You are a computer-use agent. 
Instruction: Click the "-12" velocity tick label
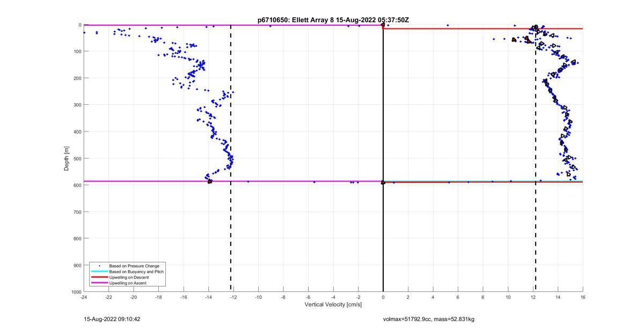233,297
